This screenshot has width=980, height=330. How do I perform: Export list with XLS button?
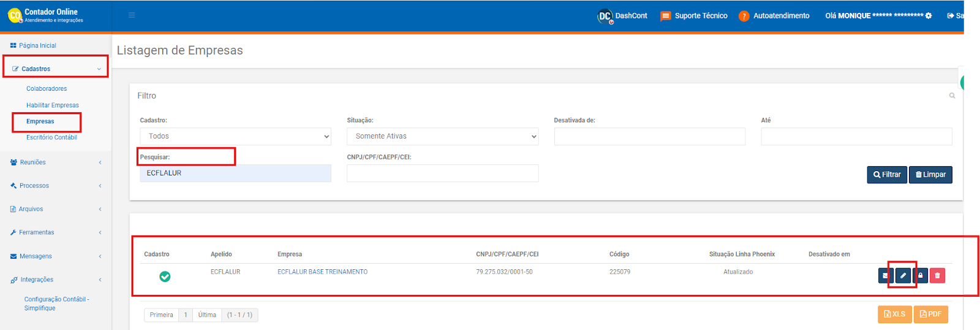(x=895, y=314)
